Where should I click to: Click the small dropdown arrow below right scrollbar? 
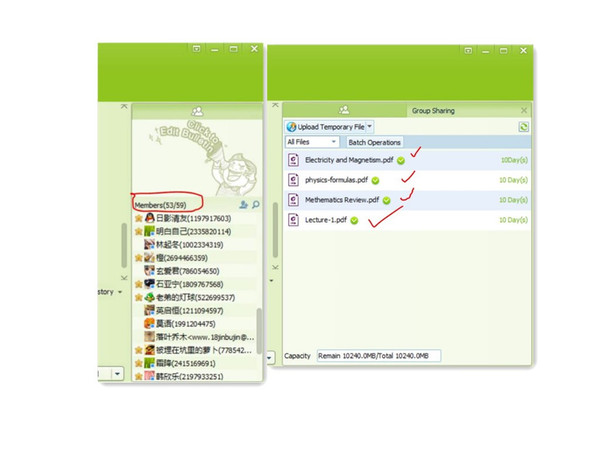(272, 280)
